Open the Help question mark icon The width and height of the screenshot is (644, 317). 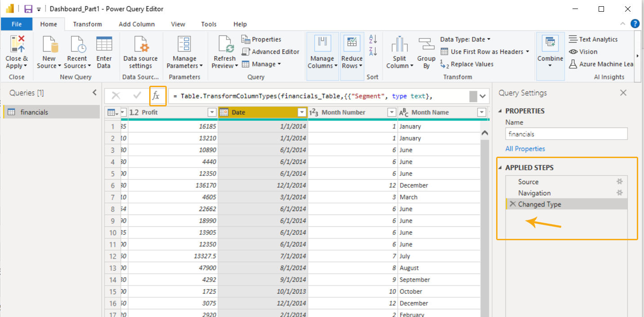point(635,24)
